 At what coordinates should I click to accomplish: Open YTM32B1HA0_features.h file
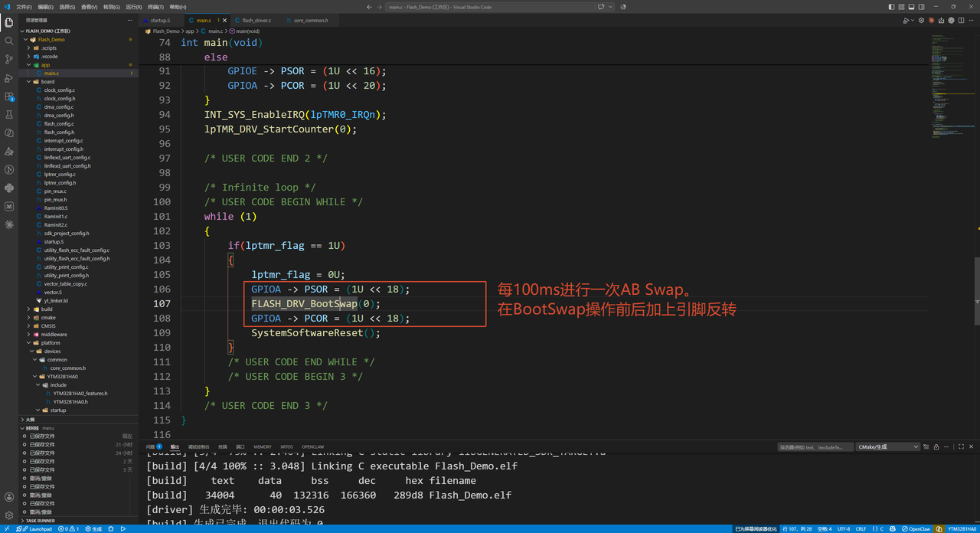pos(77,394)
